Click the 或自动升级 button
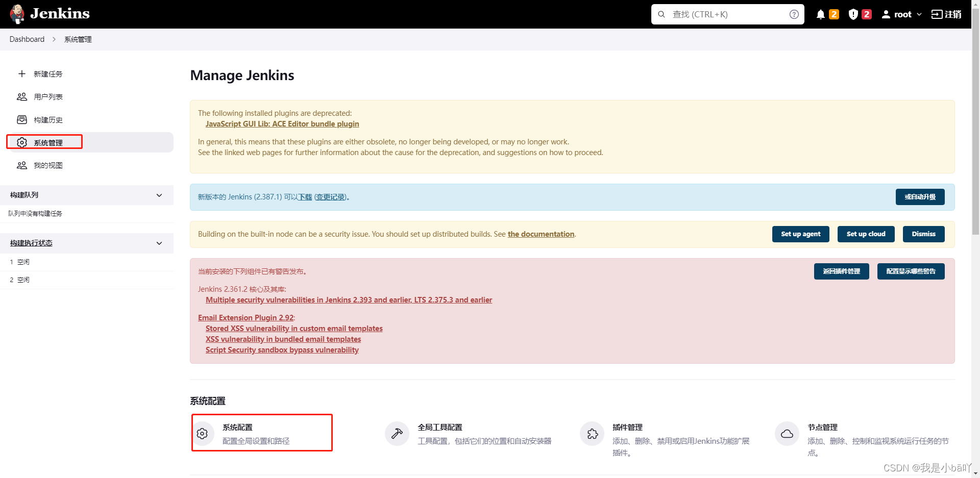The width and height of the screenshot is (980, 478). coord(920,197)
